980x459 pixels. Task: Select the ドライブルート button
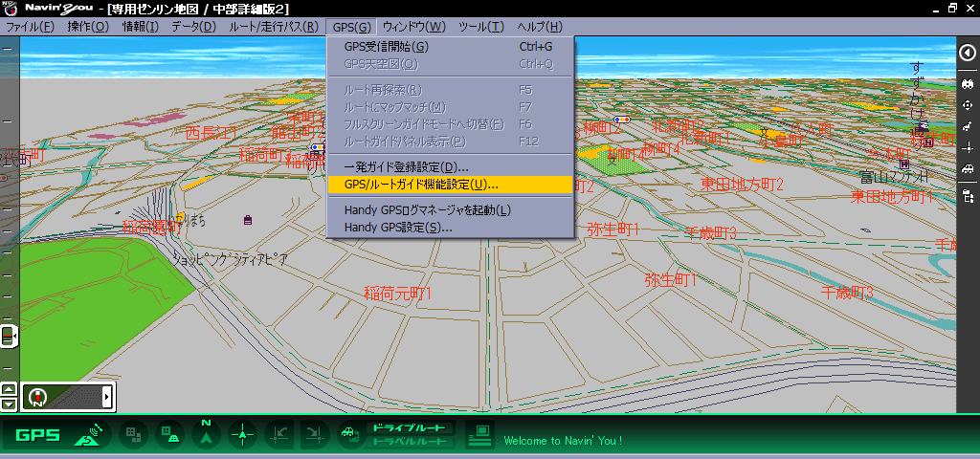pos(410,427)
